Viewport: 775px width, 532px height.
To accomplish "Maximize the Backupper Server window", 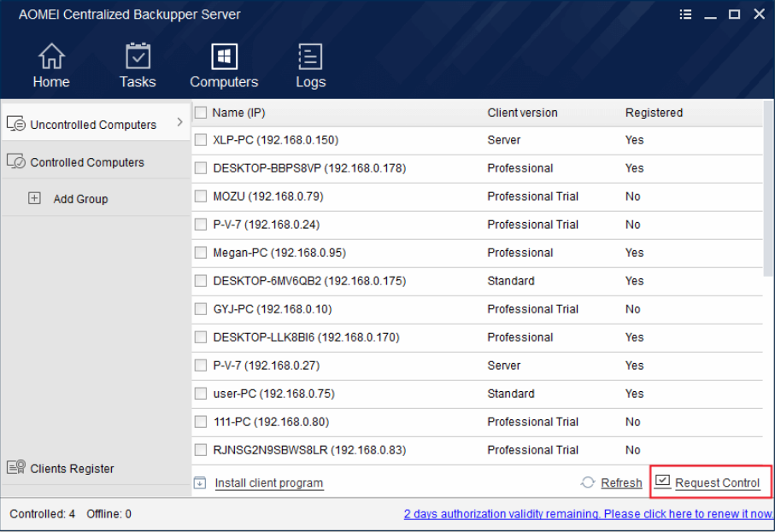I will (735, 15).
